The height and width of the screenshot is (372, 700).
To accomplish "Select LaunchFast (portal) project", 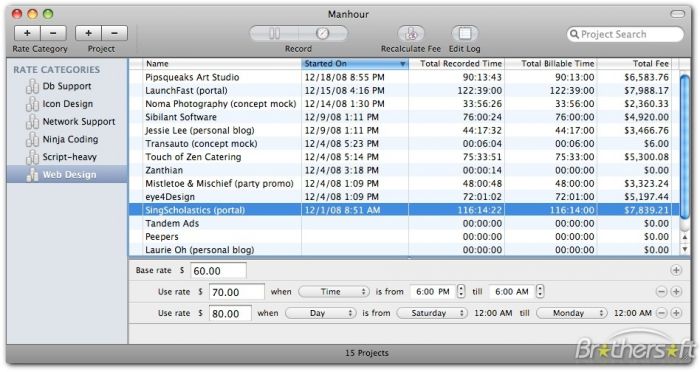I will pyautogui.click(x=404, y=91).
